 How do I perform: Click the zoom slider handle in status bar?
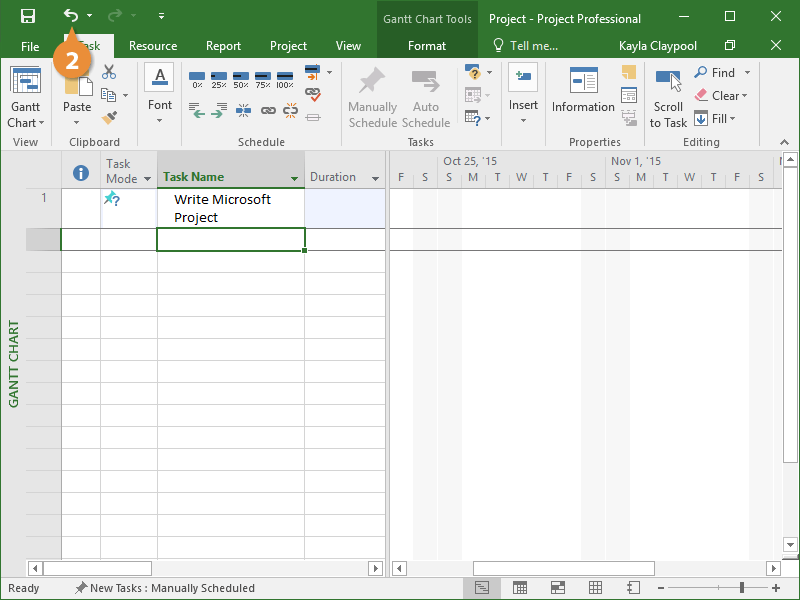741,588
